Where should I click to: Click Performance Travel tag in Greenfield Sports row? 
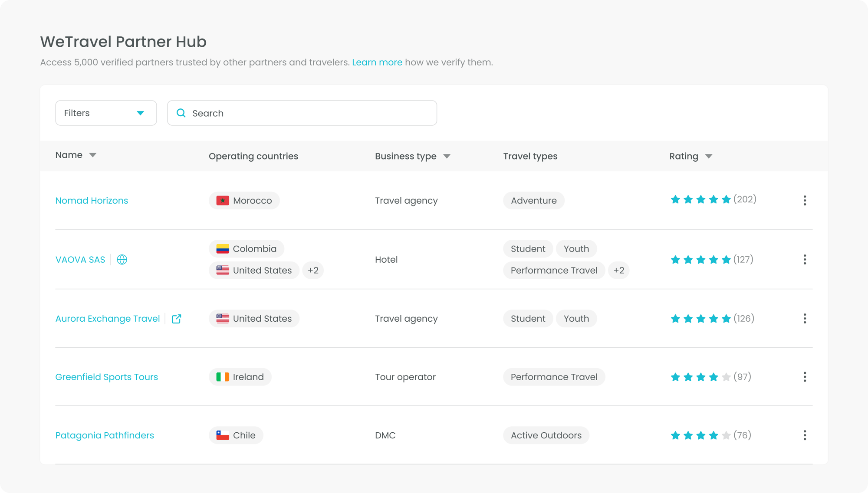pyautogui.click(x=554, y=377)
